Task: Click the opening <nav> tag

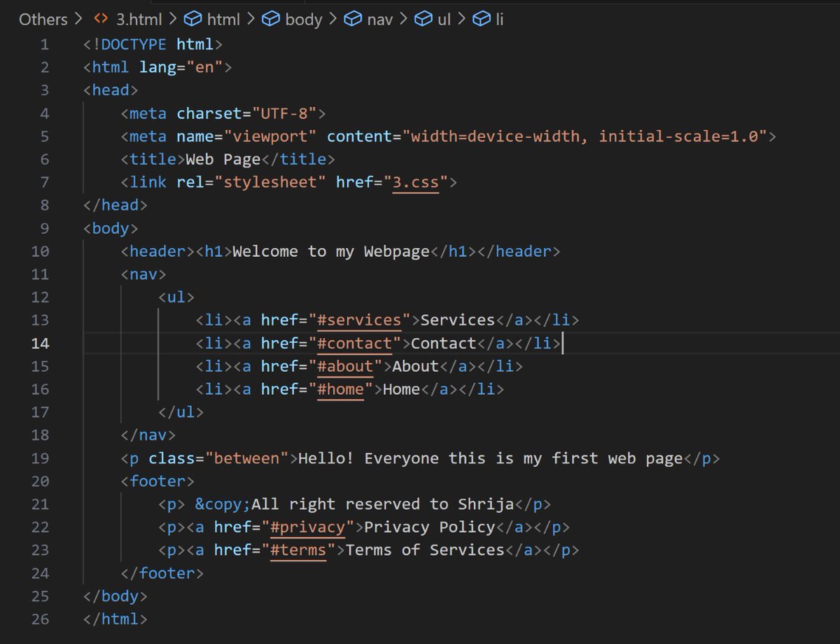Action: point(144,274)
